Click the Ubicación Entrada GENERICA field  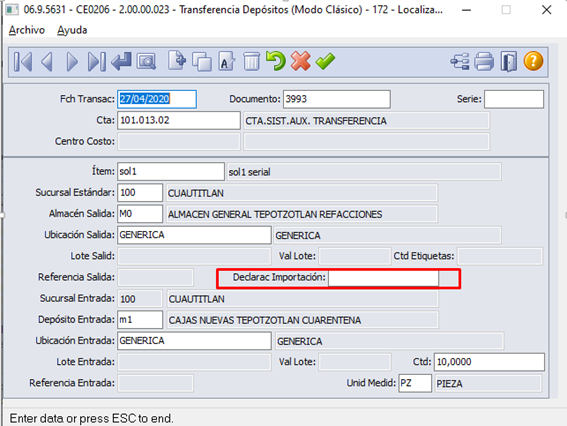pyautogui.click(x=194, y=341)
